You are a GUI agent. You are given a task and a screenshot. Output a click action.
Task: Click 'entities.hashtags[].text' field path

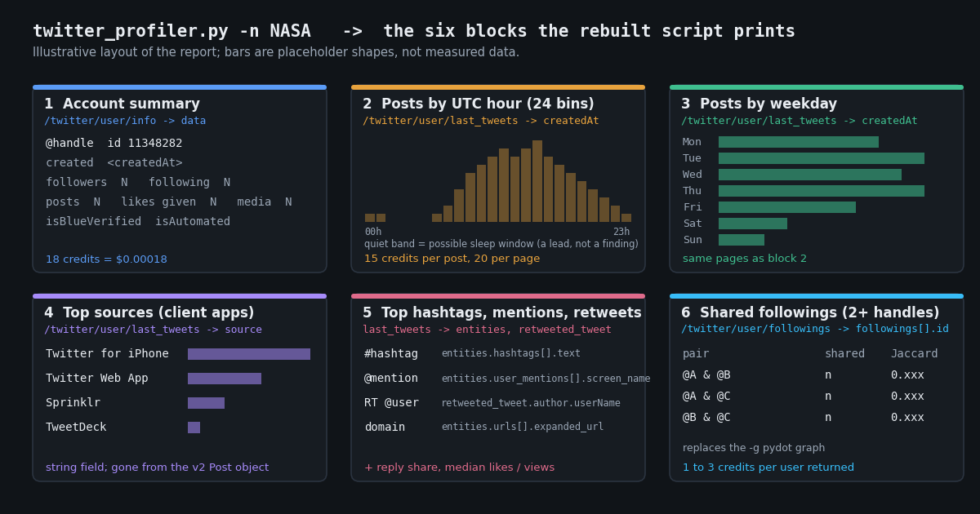511,354
